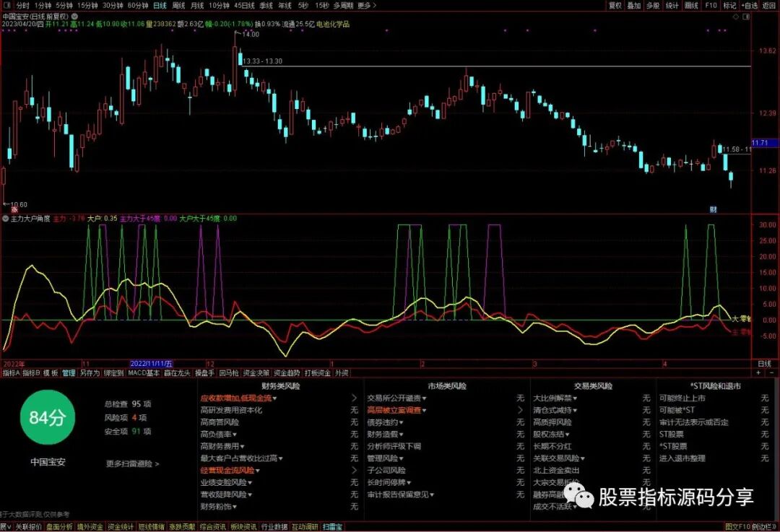
Task: Zoom out with the − at the time axis
Action: [x=771, y=372]
